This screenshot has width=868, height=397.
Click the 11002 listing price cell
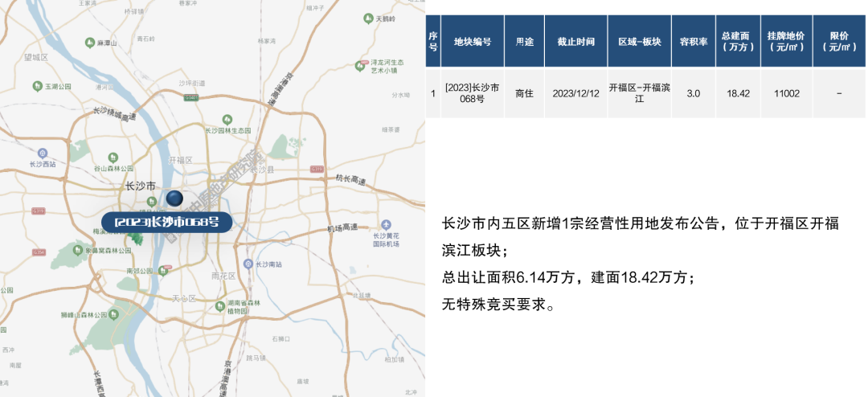pos(786,93)
